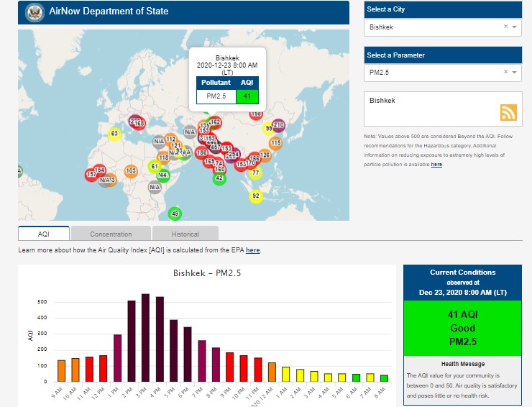This screenshot has height=407, width=532.
Task: Open the particle pollution info 'here' link
Action: pyautogui.click(x=436, y=165)
